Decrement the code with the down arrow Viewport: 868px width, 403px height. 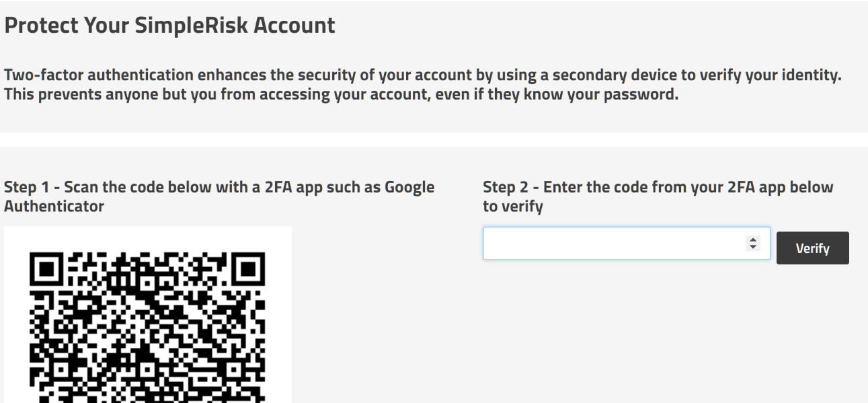coord(752,248)
